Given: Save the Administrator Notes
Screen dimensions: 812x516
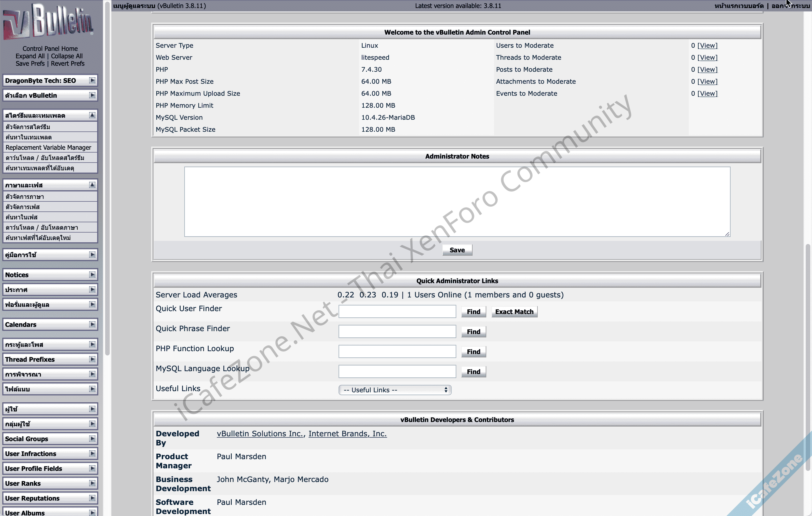Looking at the screenshot, I should click(457, 250).
